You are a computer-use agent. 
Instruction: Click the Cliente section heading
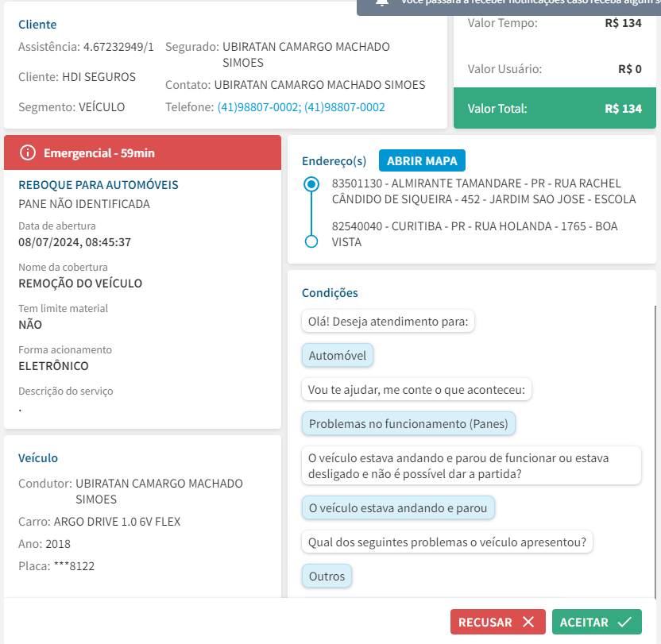click(x=37, y=25)
